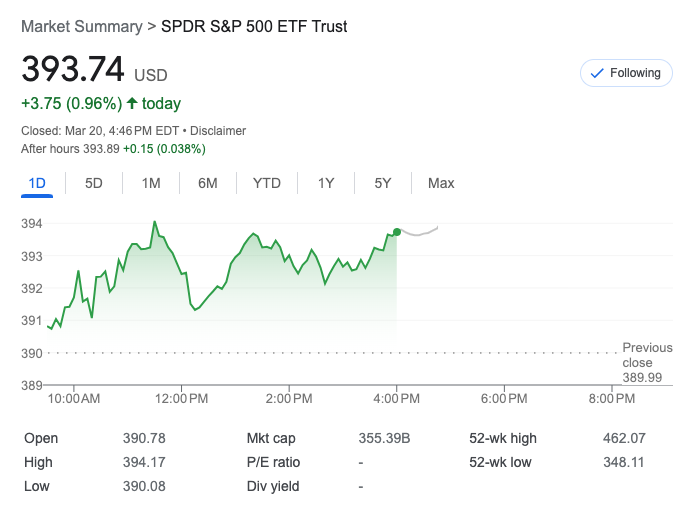Switch to the 5D tab
The height and width of the screenshot is (507, 695).
(94, 183)
